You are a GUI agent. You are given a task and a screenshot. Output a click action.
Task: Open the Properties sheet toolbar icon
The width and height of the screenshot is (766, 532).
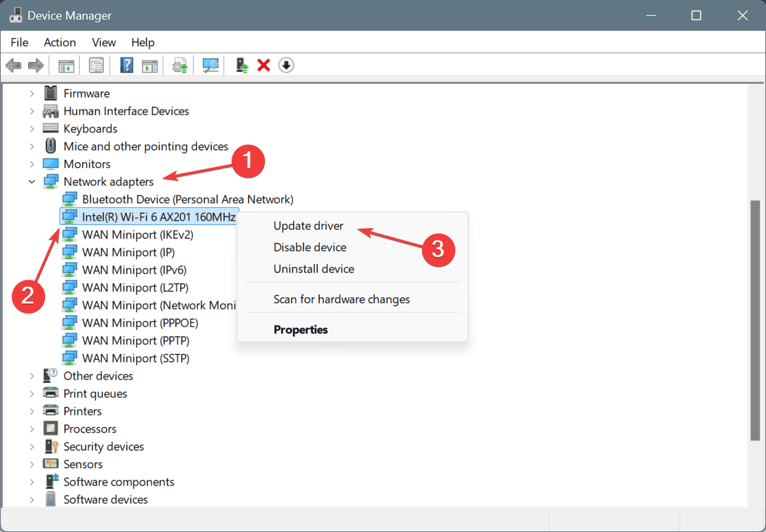(x=96, y=65)
